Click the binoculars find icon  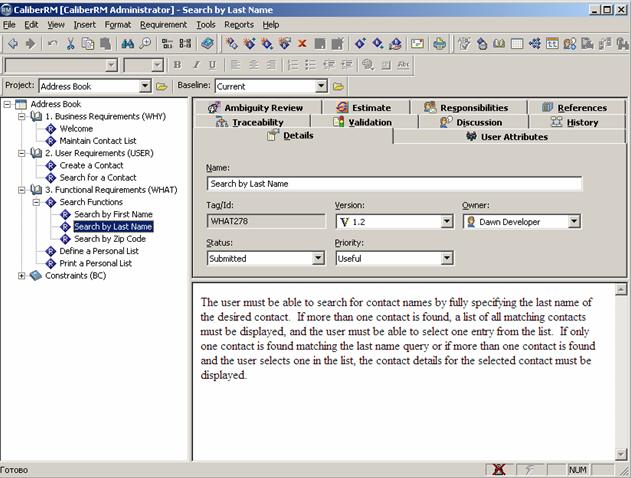pos(128,43)
